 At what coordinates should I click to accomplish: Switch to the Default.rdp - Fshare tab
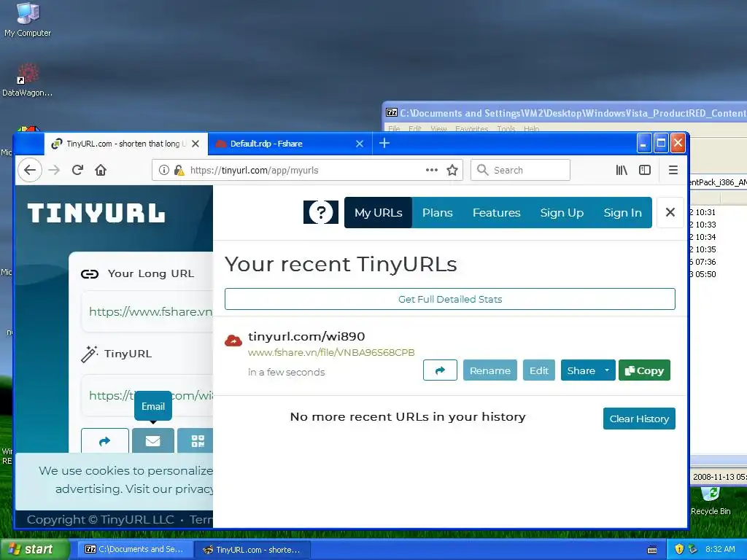[x=290, y=144]
